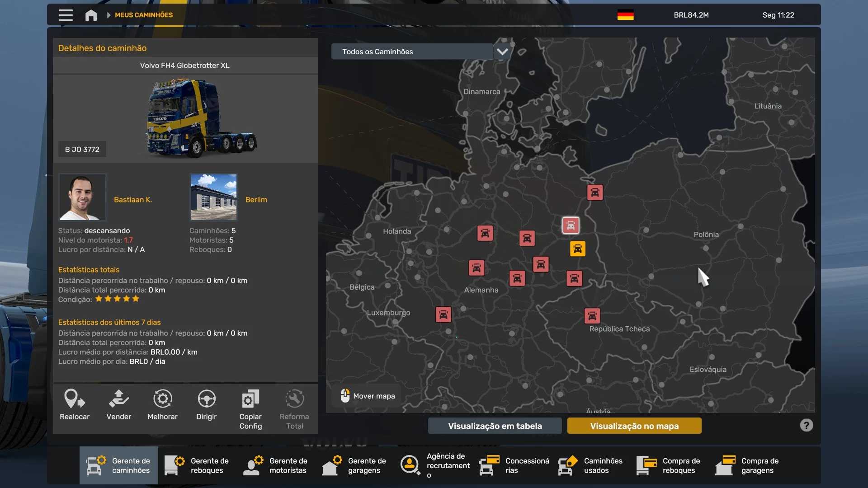This screenshot has height=488, width=868.
Task: Click the Estatísticas dos últimos 7 dias heading
Action: tap(109, 322)
